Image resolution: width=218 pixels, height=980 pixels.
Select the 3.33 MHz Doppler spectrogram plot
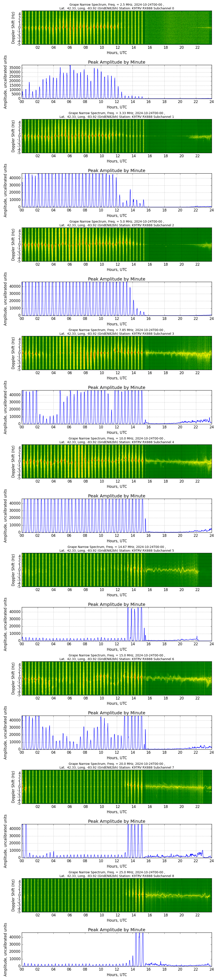pos(117,136)
